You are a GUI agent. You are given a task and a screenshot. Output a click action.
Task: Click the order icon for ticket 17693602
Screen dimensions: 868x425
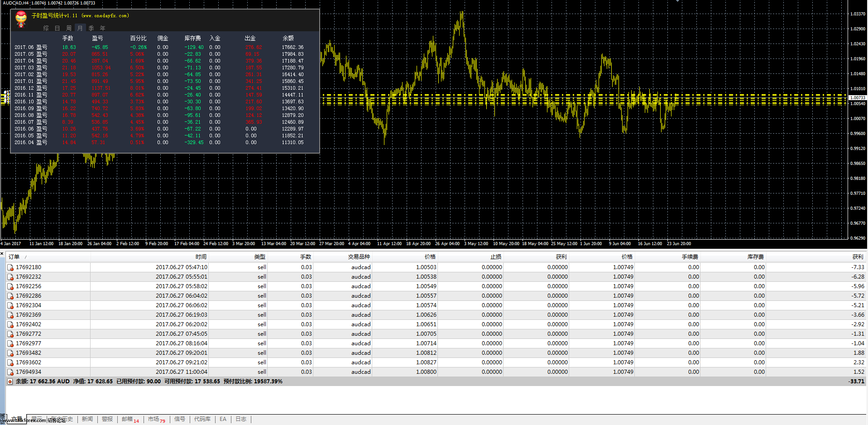pos(10,362)
